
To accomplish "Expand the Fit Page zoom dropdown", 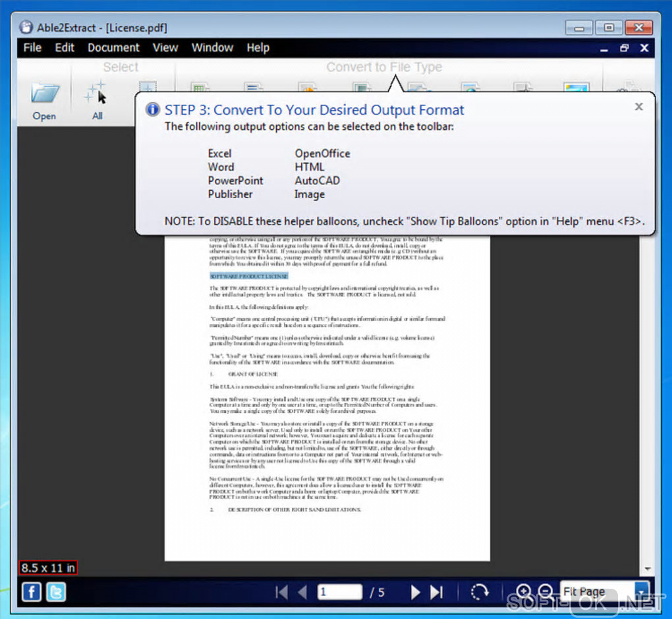I will (x=642, y=591).
